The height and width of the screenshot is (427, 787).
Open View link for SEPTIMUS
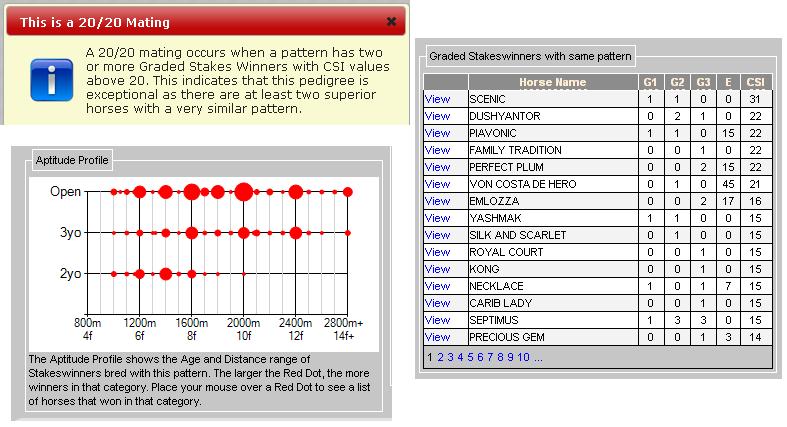[437, 320]
